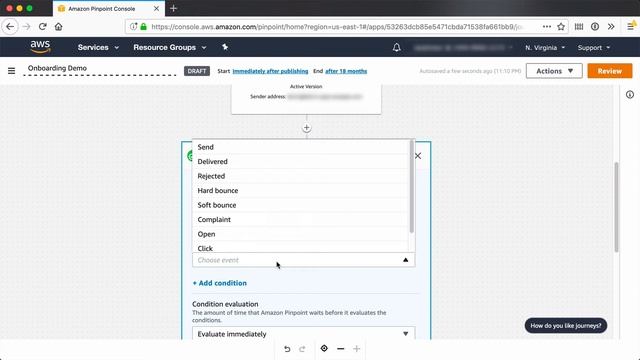Bookmark this page with the star icon

tap(561, 27)
